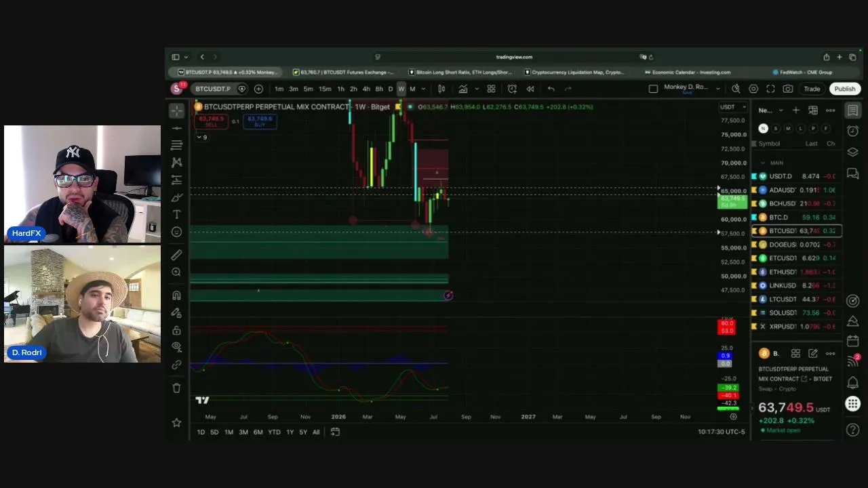Image resolution: width=868 pixels, height=488 pixels.
Task: Select the D daily timeframe
Action: point(390,89)
